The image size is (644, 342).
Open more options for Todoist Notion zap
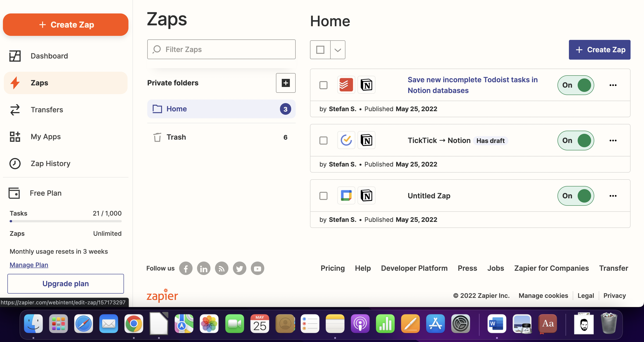[613, 85]
